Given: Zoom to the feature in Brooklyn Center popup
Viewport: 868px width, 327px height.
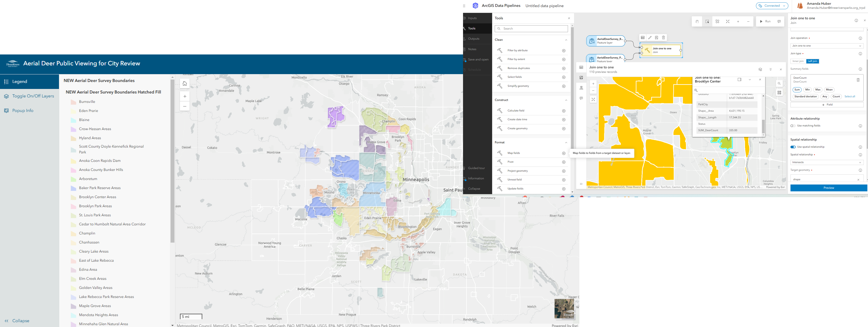Looking at the screenshot, I should pyautogui.click(x=696, y=90).
